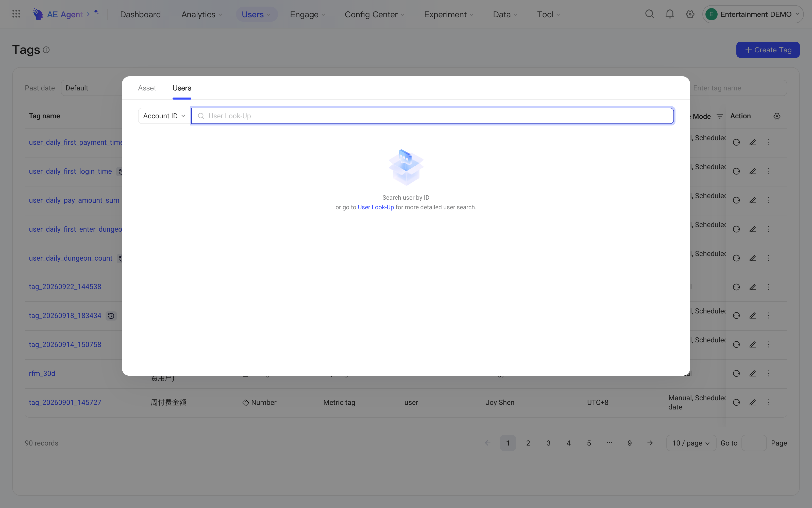The image size is (812, 508).
Task: Click history icon next to tag_20260918_183434
Action: coord(111,316)
